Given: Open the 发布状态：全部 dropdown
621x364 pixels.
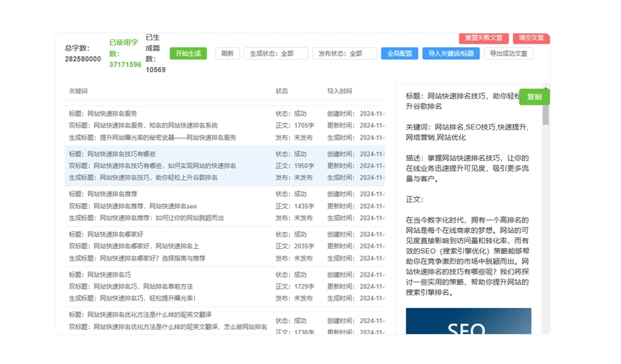Looking at the screenshot, I should pos(344,53).
